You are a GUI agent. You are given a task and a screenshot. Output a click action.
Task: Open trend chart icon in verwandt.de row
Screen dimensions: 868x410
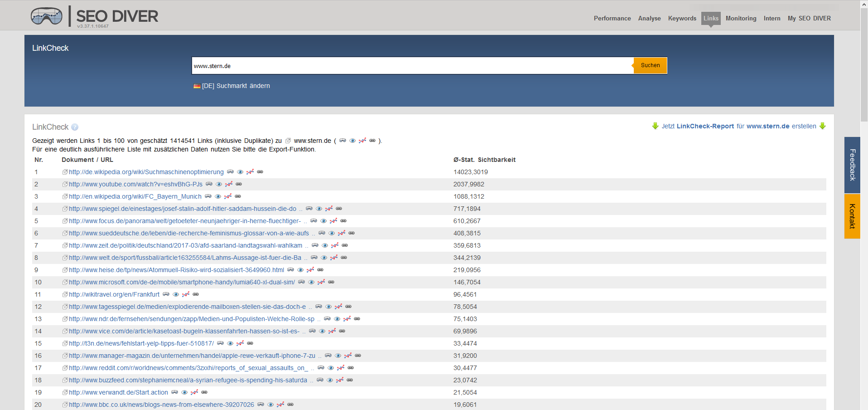click(x=194, y=392)
